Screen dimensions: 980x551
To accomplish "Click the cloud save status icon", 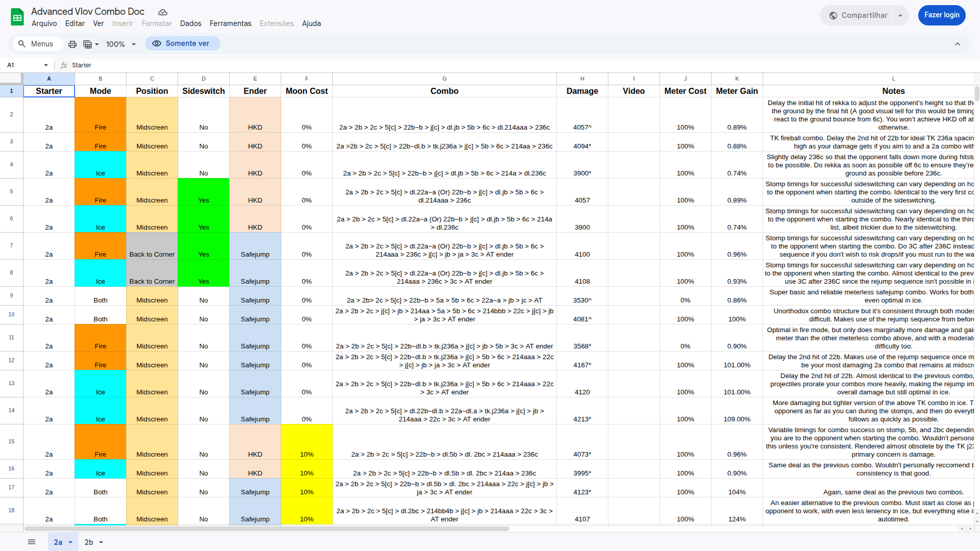I will coord(162,12).
